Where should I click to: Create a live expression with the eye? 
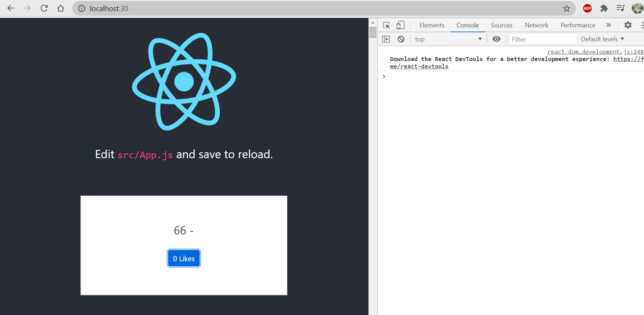point(497,39)
